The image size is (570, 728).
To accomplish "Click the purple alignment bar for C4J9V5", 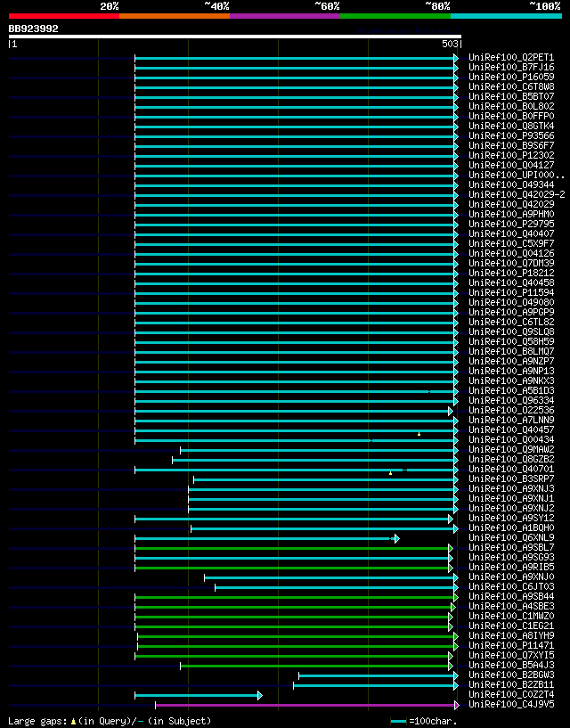I will click(306, 705).
